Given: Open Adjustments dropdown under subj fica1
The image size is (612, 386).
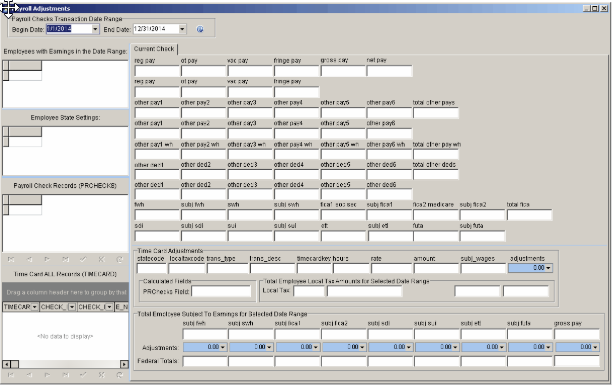Looking at the screenshot, I should (x=316, y=347).
